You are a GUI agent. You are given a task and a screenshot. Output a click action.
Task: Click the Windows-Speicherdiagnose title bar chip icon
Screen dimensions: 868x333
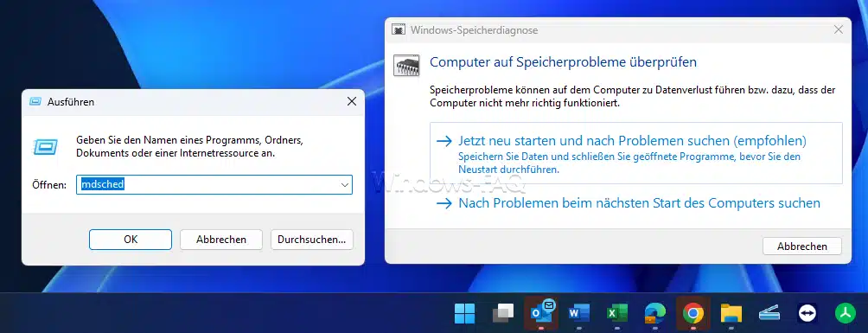click(x=398, y=30)
